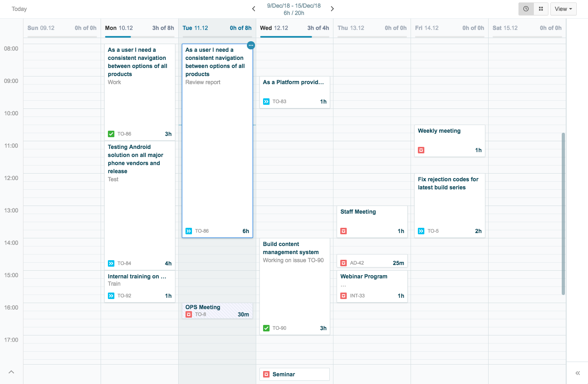This screenshot has width=588, height=384.
Task: Click the blue forward icon on TO-92
Action: coord(111,296)
